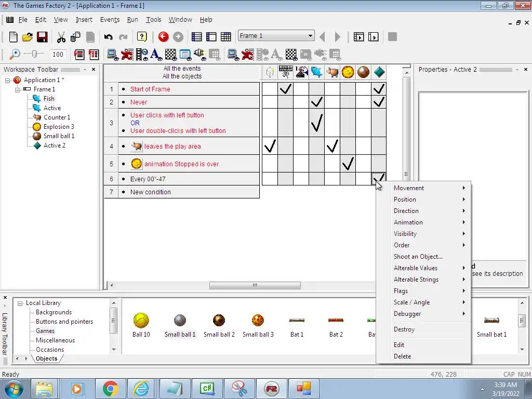
Task: Expand the Position submenu
Action: click(x=423, y=199)
